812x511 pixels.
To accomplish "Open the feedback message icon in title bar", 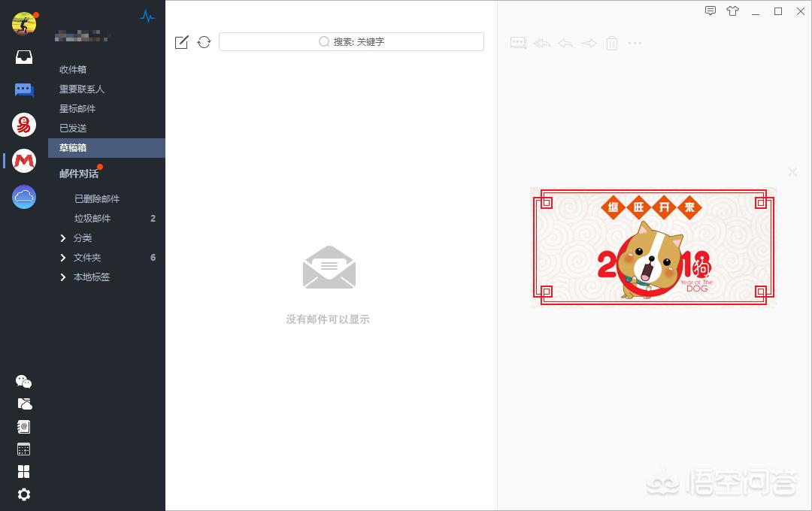I will (x=710, y=11).
